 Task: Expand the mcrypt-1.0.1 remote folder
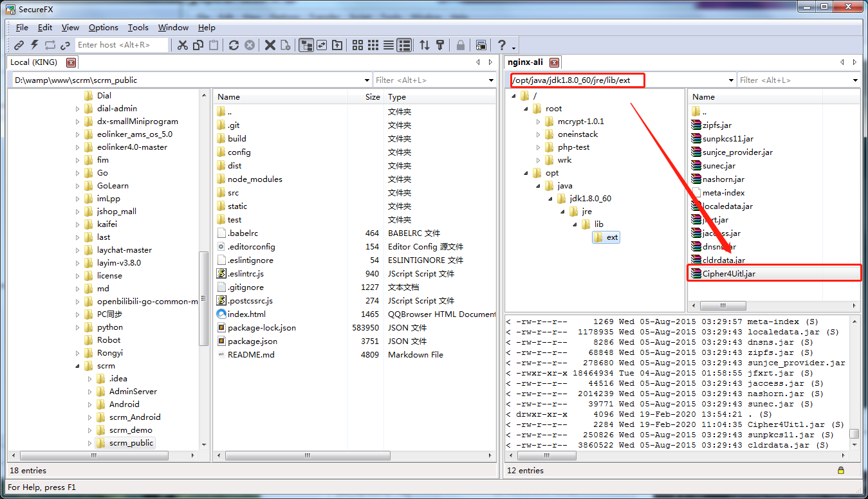tap(539, 122)
